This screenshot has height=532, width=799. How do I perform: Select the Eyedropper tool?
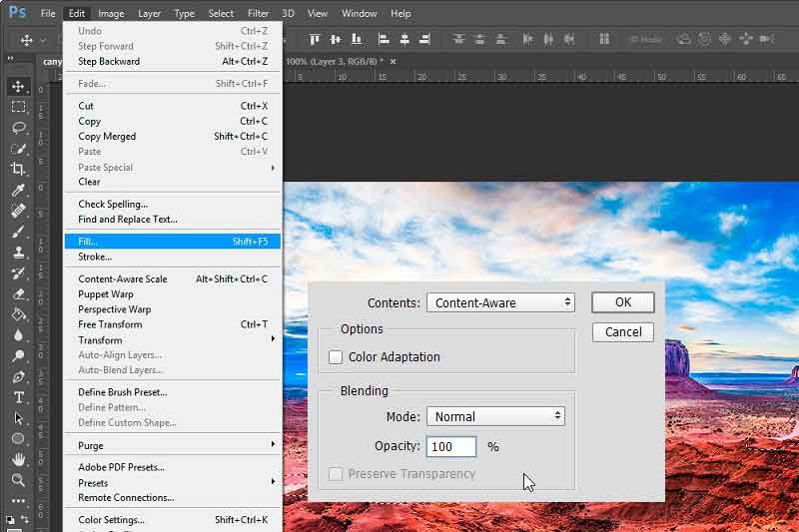(18, 190)
